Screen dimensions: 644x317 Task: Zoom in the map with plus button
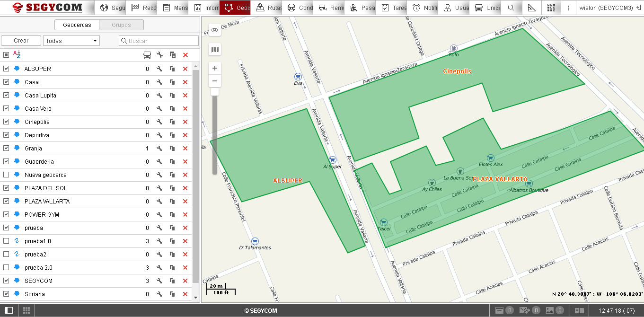click(x=215, y=68)
